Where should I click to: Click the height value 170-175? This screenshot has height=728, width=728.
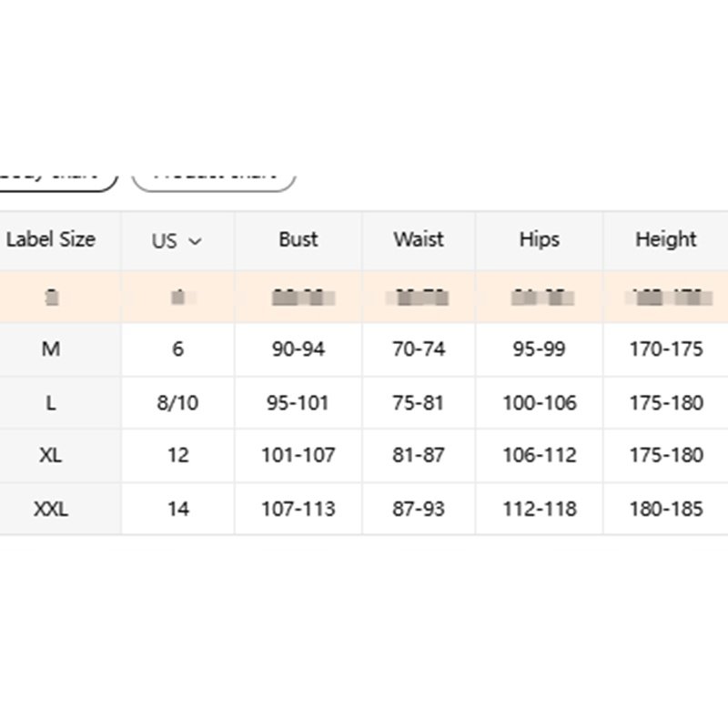tap(665, 349)
